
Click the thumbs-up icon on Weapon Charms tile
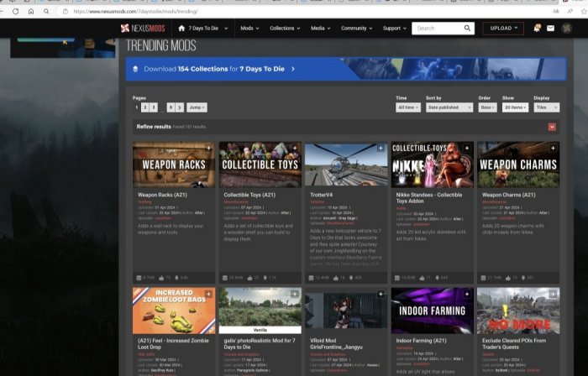click(508, 278)
